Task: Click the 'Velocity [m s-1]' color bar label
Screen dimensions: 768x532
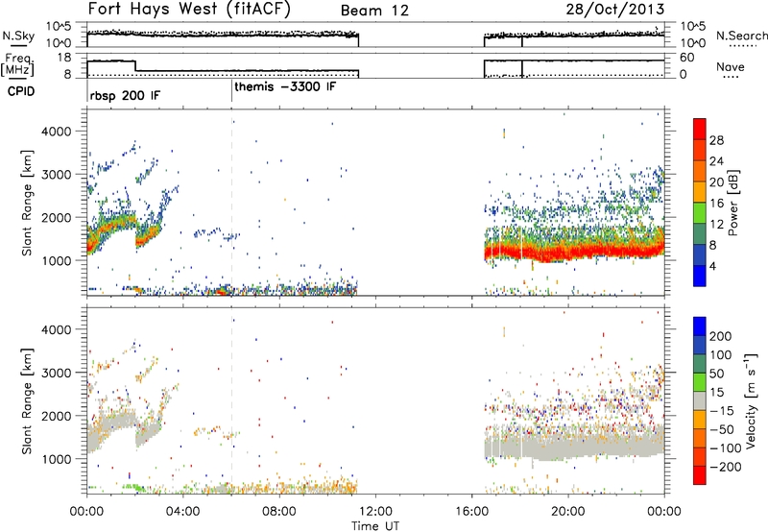Action: 750,400
